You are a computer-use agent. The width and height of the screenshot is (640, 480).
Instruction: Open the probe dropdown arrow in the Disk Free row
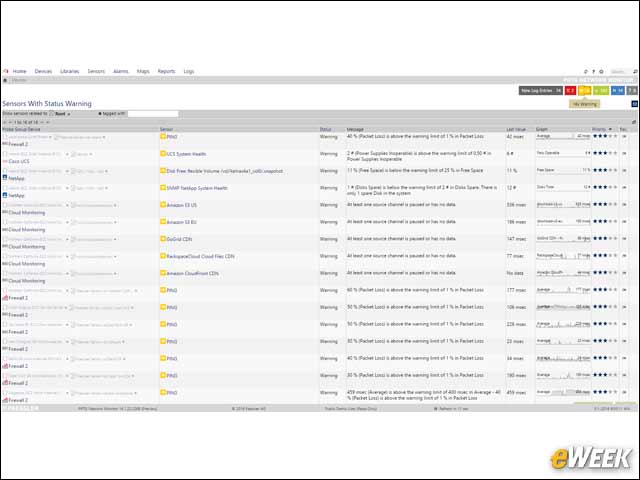coord(67,171)
